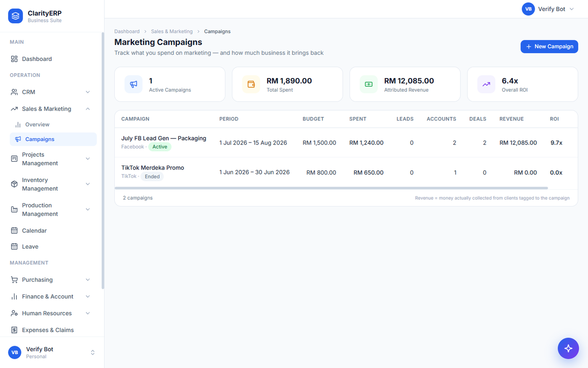Screen dimensions: 588x368
Task: Click the Overall ROI trending-up icon
Action: [x=486, y=84]
